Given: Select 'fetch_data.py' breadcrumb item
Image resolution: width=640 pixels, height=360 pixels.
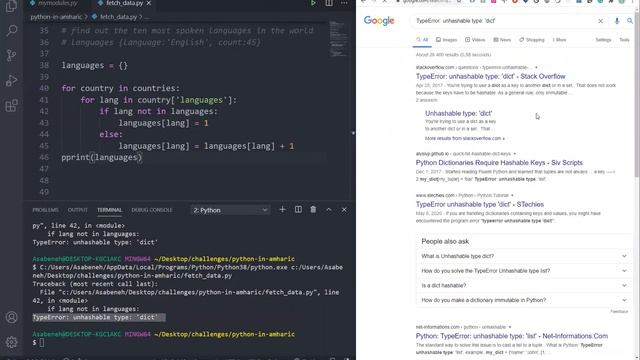Looking at the screenshot, I should tap(118, 17).
